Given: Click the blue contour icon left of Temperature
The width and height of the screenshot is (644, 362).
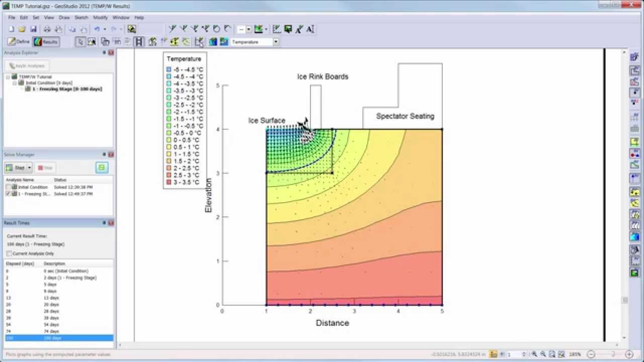Looking at the screenshot, I should tap(213, 42).
